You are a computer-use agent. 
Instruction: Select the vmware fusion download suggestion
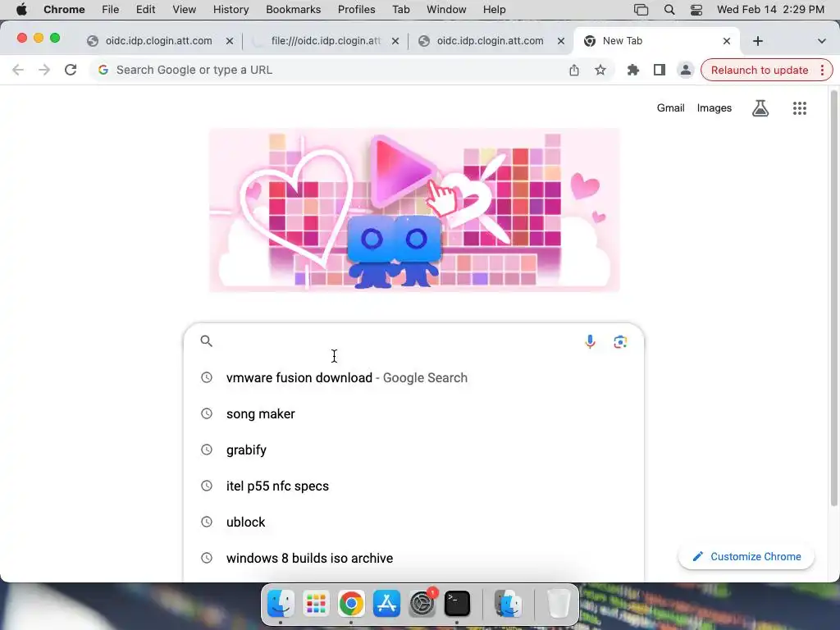413,377
